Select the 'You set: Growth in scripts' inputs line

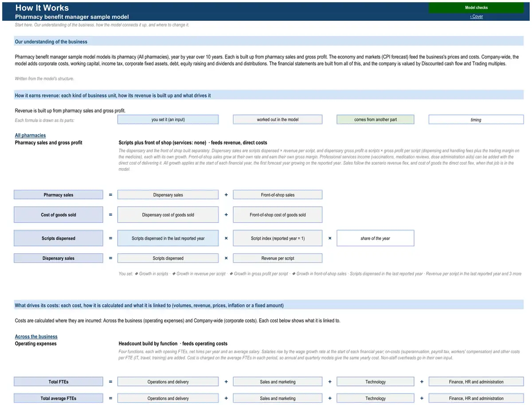point(320,274)
